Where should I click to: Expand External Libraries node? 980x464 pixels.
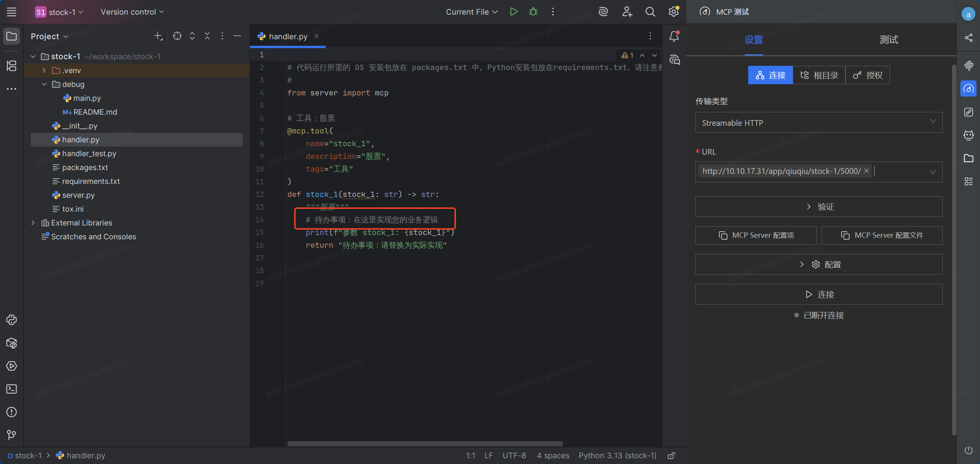33,223
